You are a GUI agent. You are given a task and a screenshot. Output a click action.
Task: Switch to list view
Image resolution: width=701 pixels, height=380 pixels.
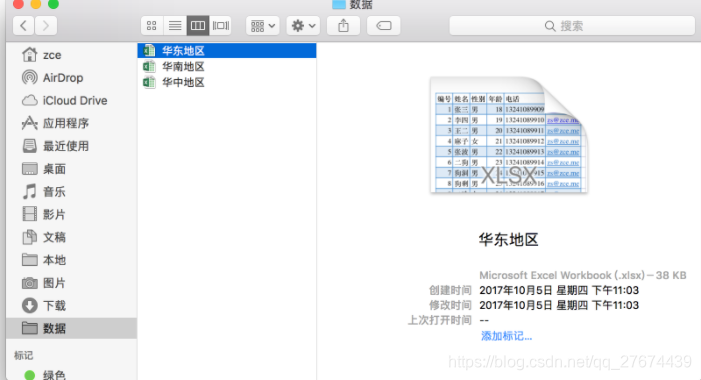175,25
